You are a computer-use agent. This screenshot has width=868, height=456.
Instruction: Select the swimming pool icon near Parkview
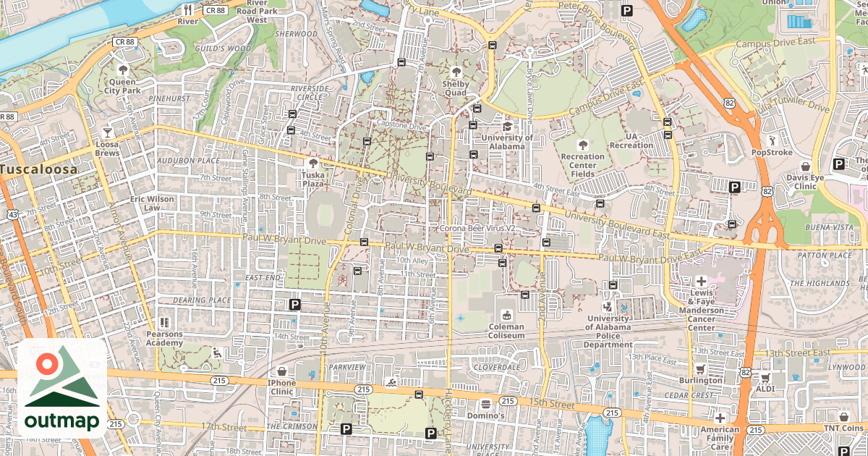(x=390, y=382)
